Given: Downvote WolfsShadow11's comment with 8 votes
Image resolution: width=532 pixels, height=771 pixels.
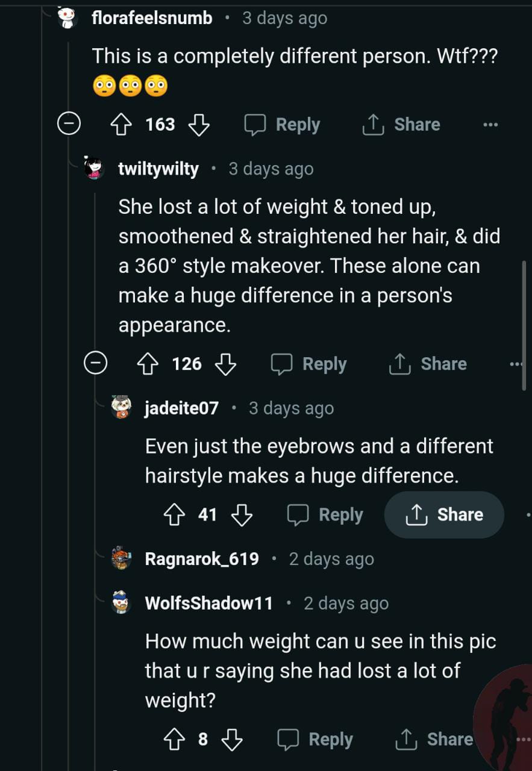Looking at the screenshot, I should point(232,739).
